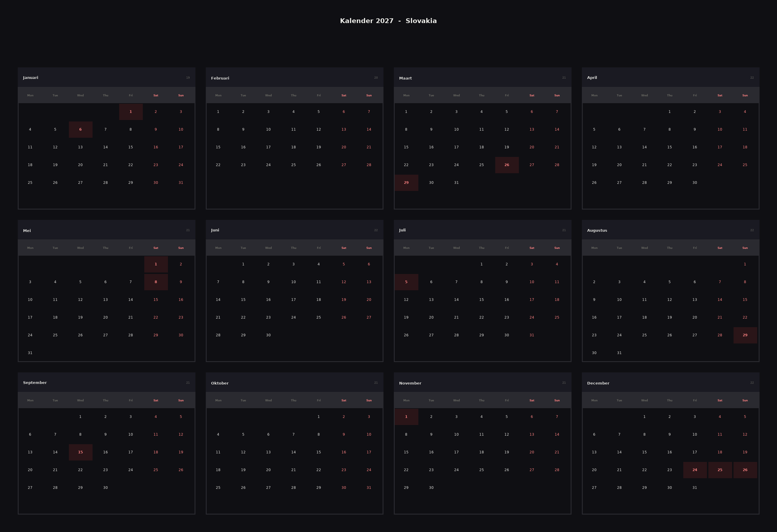The image size is (777, 532).
Task: Click the Maart month title
Action: point(405,78)
